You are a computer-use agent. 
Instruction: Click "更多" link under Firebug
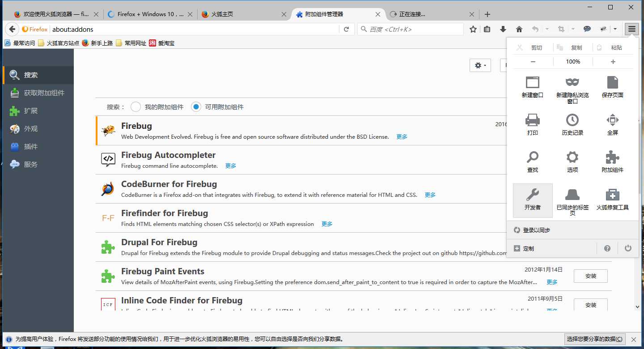(402, 137)
